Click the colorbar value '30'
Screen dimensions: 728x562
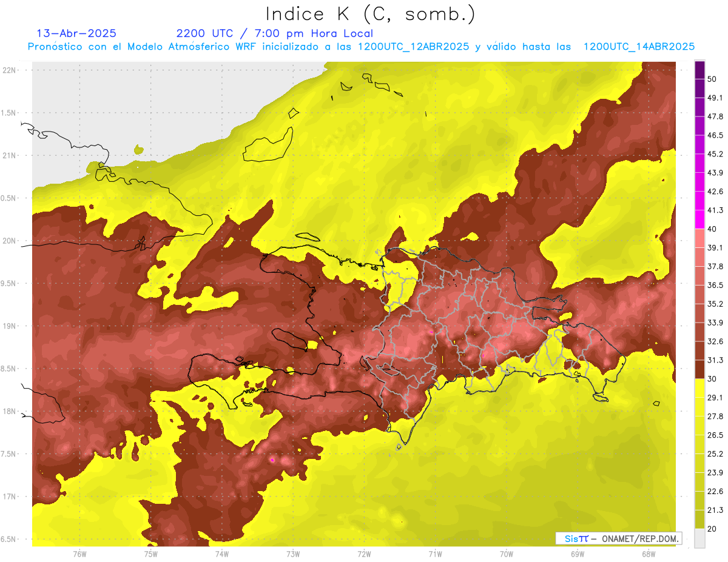coord(712,379)
